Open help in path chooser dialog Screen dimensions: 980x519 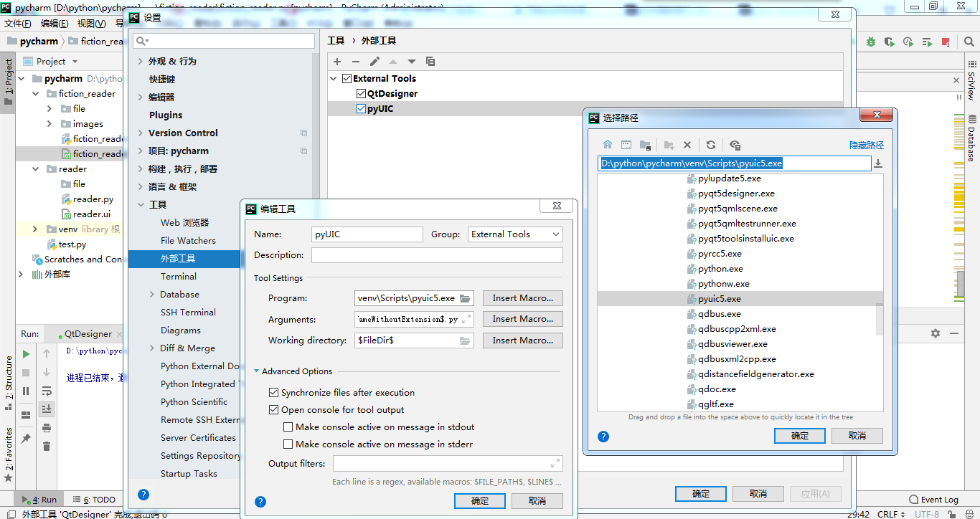coord(603,436)
